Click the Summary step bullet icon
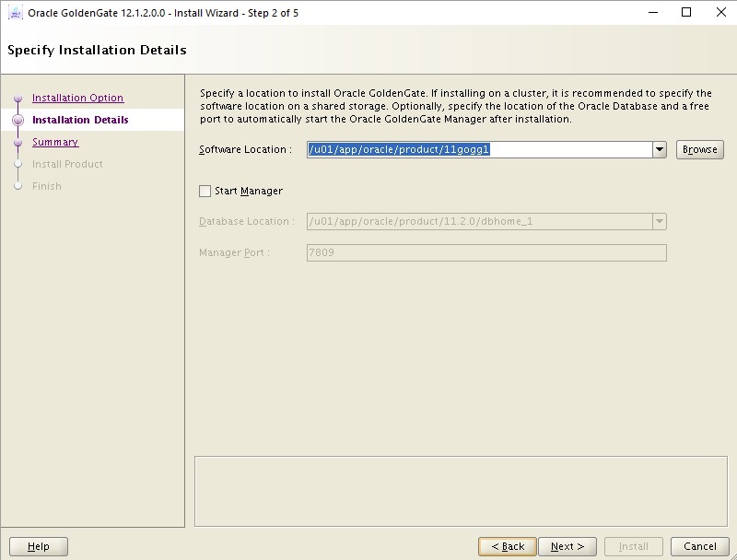The width and height of the screenshot is (737, 560). (18, 143)
